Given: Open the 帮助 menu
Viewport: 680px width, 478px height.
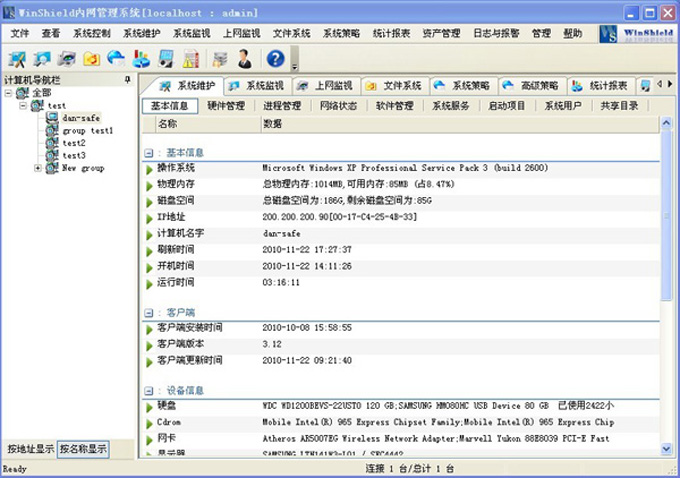Looking at the screenshot, I should (572, 33).
